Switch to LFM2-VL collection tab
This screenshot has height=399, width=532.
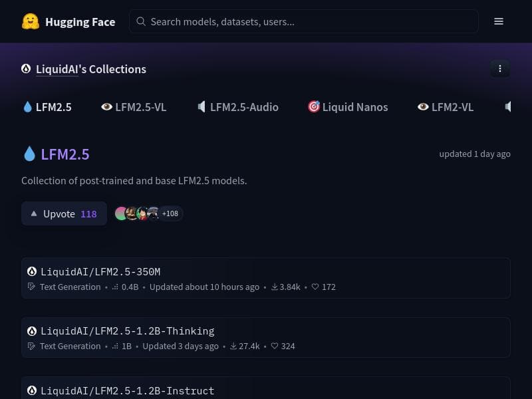click(x=446, y=107)
